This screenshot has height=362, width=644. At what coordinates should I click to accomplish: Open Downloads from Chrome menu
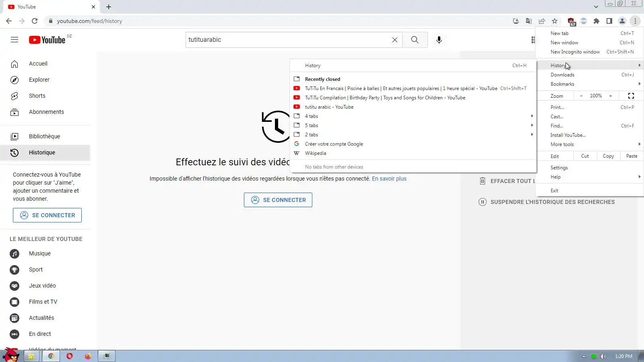(590, 75)
